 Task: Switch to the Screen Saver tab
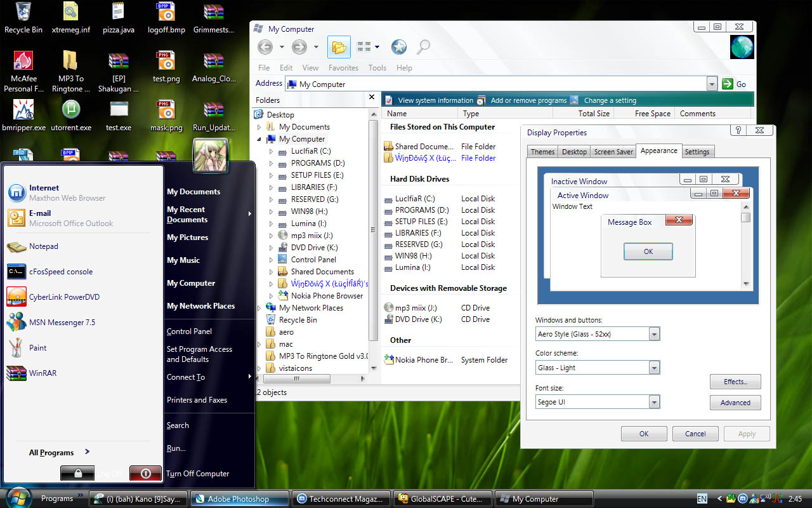613,152
